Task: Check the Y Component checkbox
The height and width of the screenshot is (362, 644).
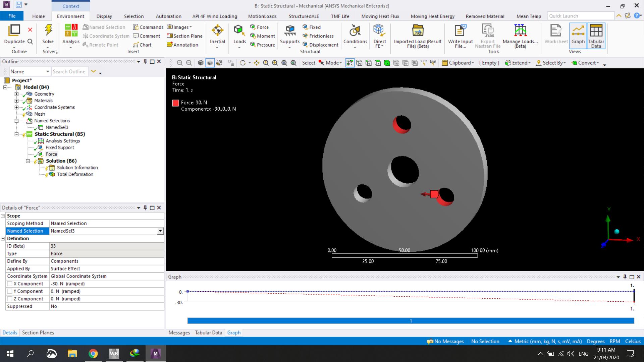Action: pyautogui.click(x=10, y=291)
